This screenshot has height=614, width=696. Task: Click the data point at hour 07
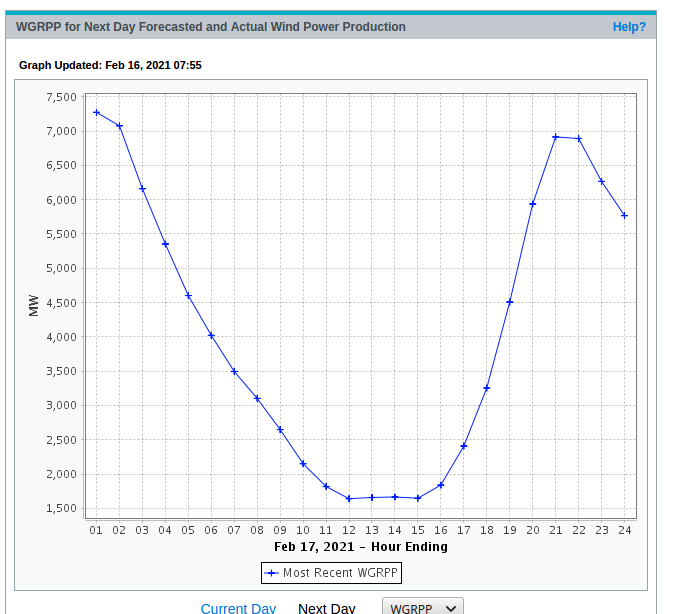click(x=234, y=372)
